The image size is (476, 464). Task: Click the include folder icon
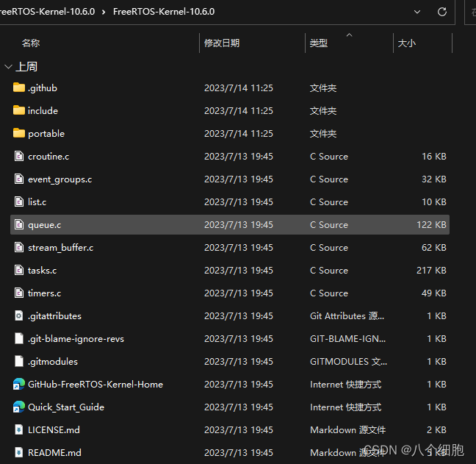pos(19,110)
